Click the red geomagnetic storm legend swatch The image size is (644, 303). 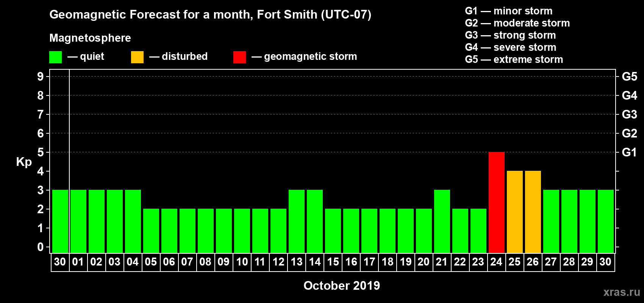[239, 57]
